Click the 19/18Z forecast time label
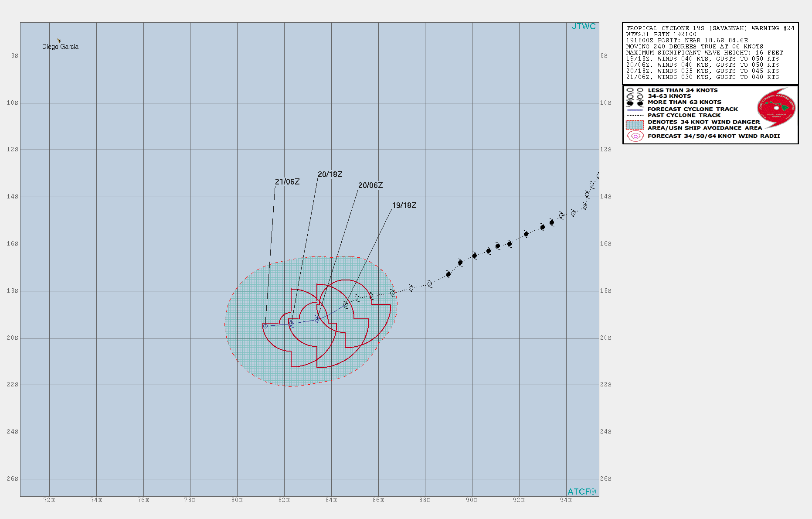This screenshot has width=812, height=519. pos(404,205)
